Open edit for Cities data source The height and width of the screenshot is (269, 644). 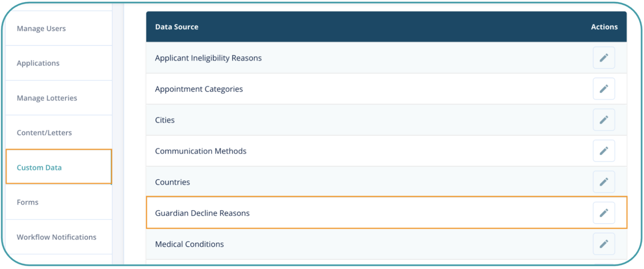point(603,120)
